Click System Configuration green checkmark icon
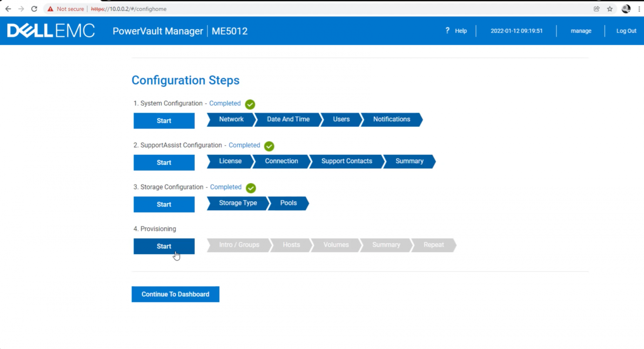644x349 pixels. coord(250,104)
